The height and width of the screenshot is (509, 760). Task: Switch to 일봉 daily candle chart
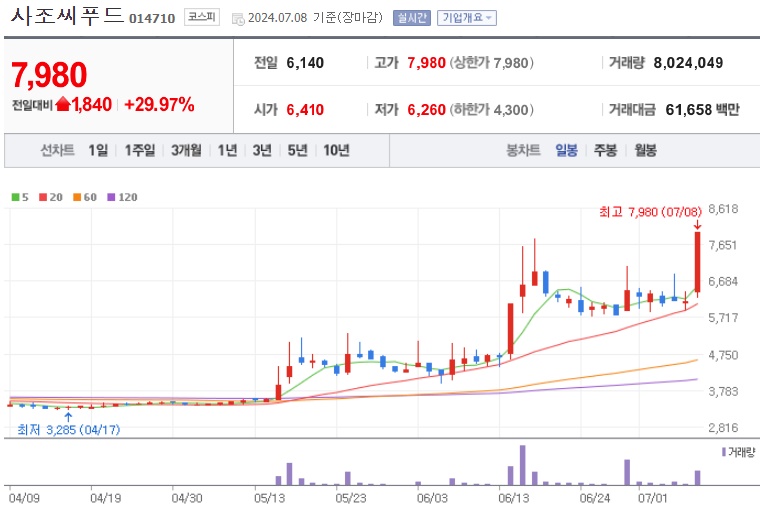click(x=566, y=150)
